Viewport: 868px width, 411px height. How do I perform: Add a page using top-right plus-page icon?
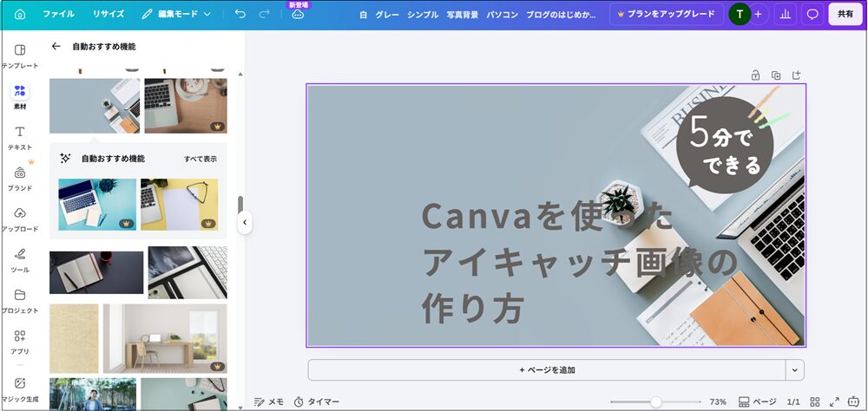click(797, 75)
